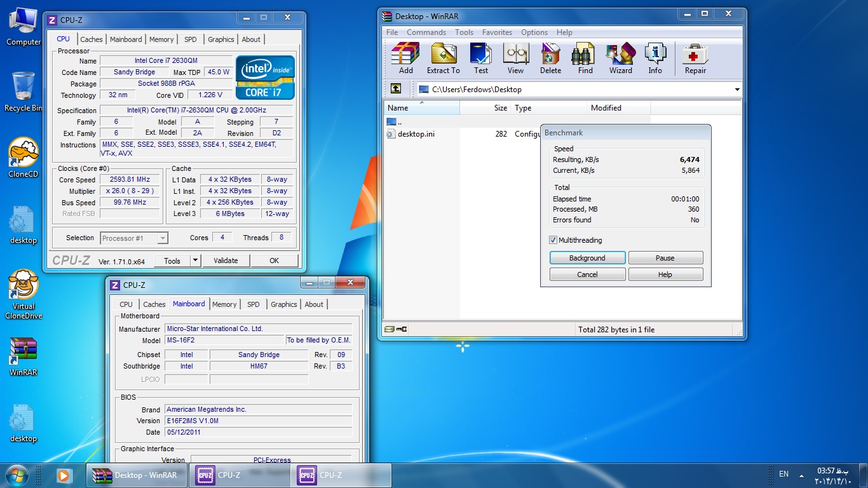Select the parent folder '..' row
The image size is (868, 488).
pos(517,121)
